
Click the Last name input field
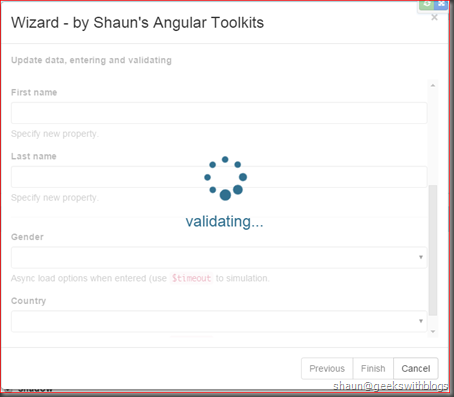[x=219, y=177]
